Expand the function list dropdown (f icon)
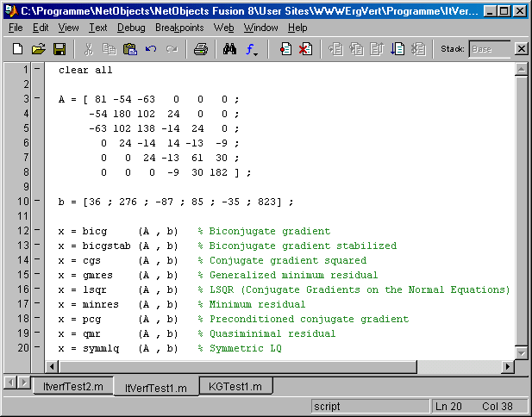Screen dimensions: 532x417 [x=252, y=49]
